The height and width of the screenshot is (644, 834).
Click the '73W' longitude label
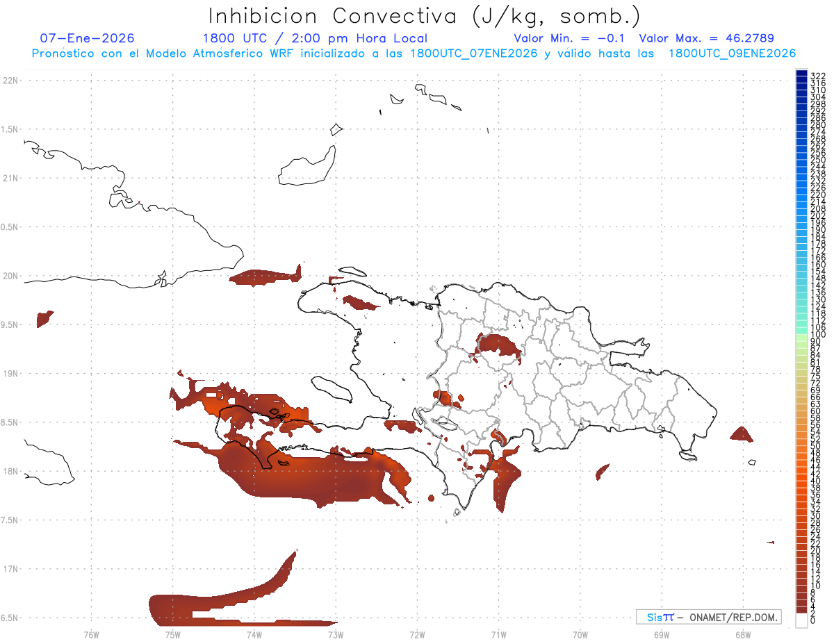pos(336,634)
